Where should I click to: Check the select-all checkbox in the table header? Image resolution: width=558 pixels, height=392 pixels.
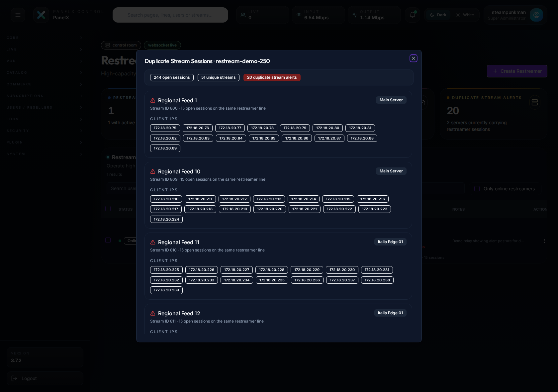point(108,209)
